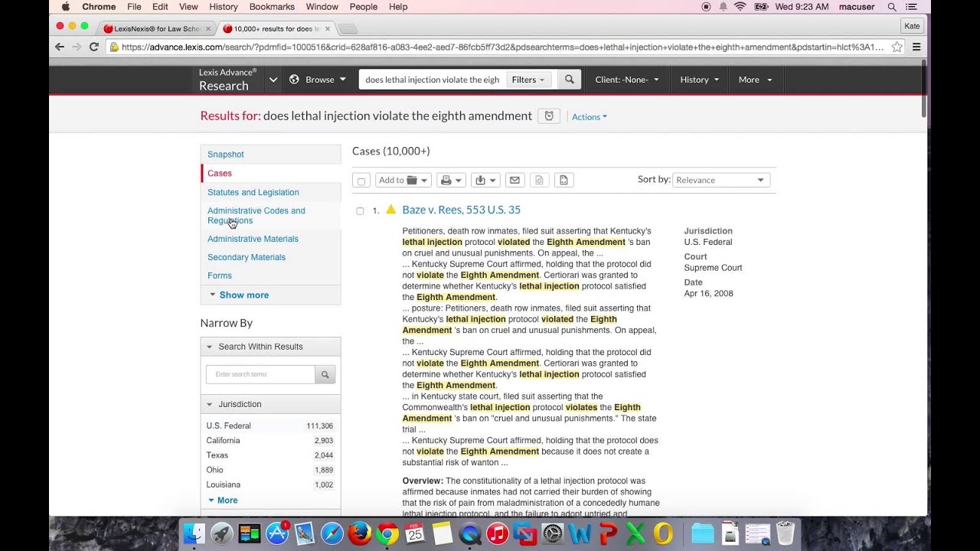Open the More dropdown in Lexis header
The width and height of the screenshot is (980, 551).
click(755, 80)
